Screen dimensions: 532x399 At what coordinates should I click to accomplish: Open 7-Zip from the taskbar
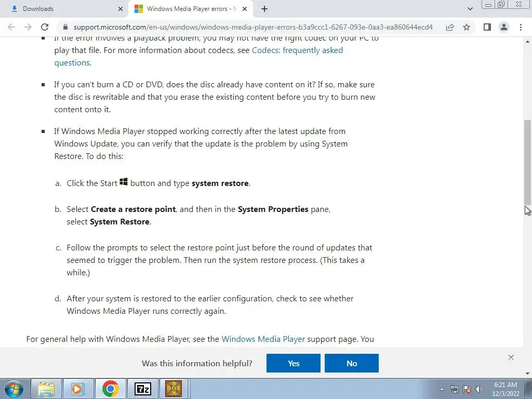[142, 389]
